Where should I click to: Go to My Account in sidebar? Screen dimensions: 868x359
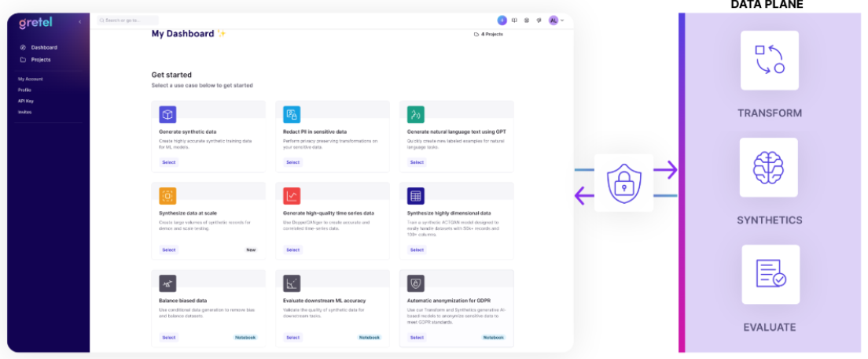31,80
